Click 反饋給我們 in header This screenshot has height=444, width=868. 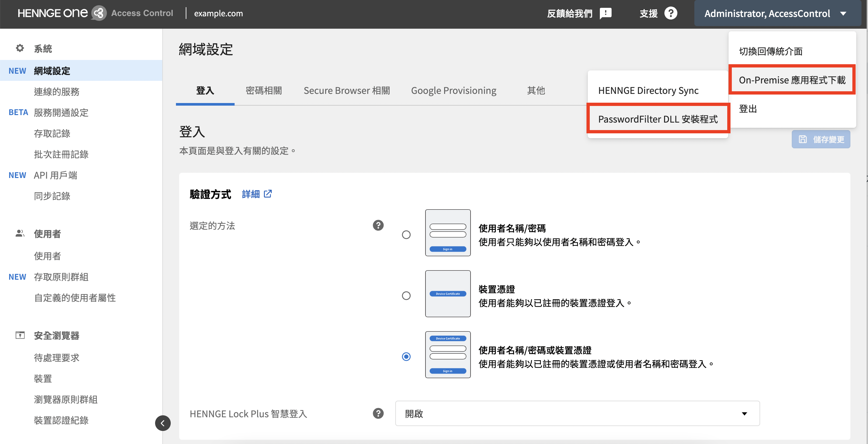click(x=570, y=13)
